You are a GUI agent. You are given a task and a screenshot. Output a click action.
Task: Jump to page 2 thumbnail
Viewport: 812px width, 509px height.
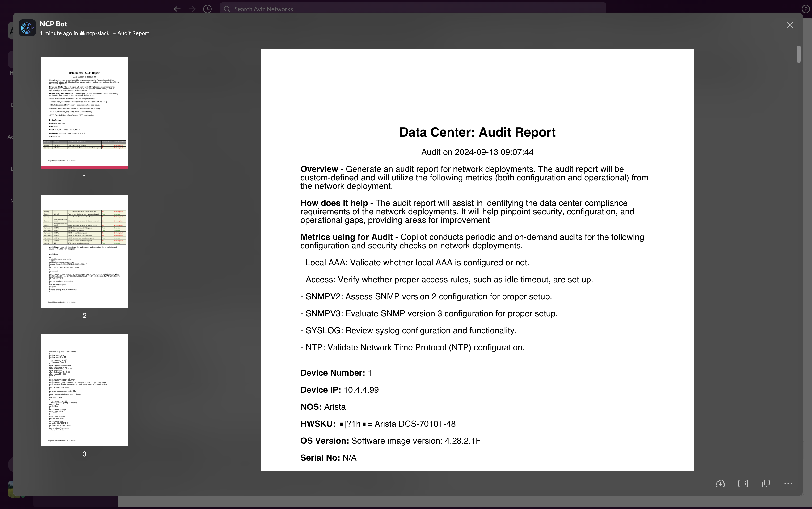coord(85,251)
